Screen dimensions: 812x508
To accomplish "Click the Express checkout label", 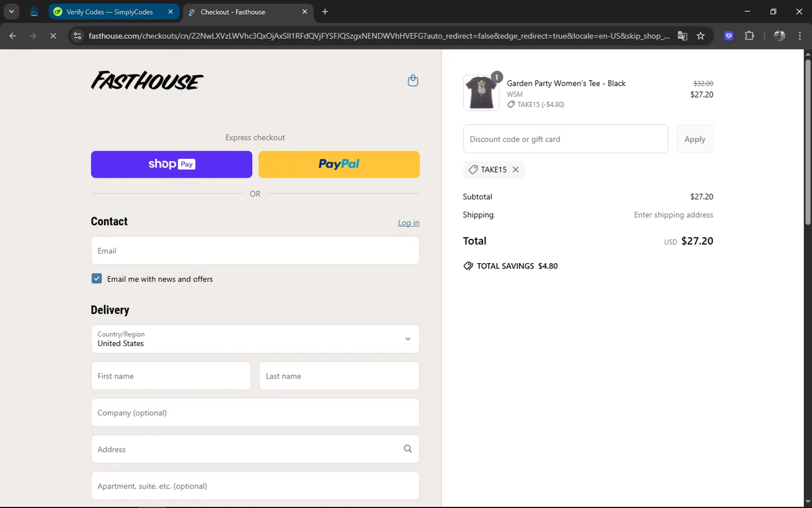I will pyautogui.click(x=255, y=138).
